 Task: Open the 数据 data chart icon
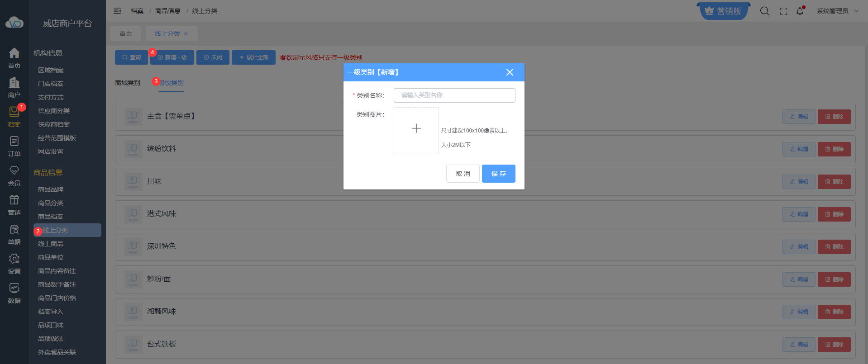coord(14,293)
